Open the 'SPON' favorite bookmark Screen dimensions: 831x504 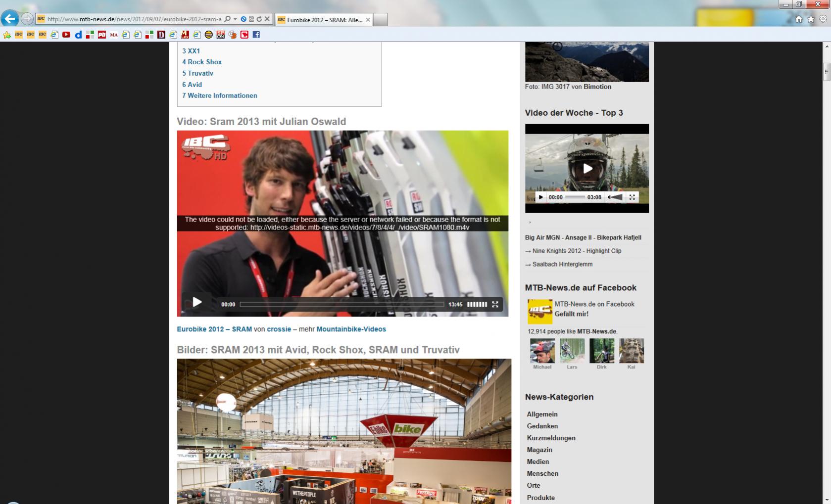click(x=221, y=35)
